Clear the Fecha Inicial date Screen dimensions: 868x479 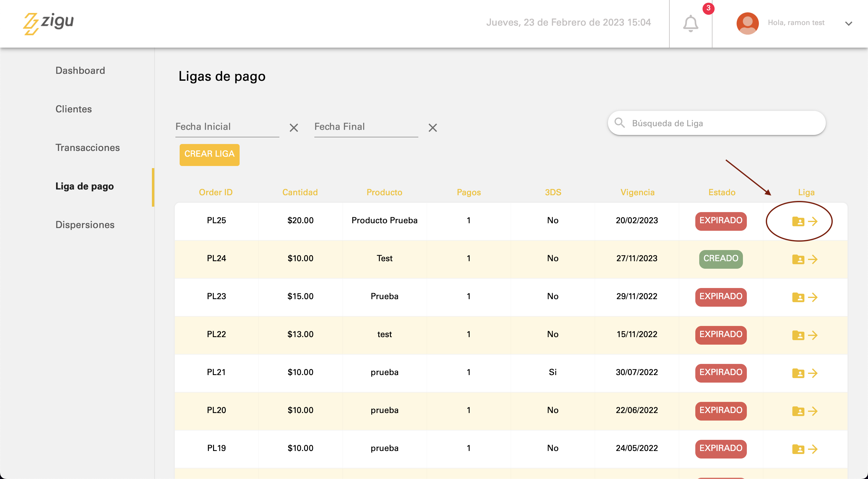pos(294,128)
